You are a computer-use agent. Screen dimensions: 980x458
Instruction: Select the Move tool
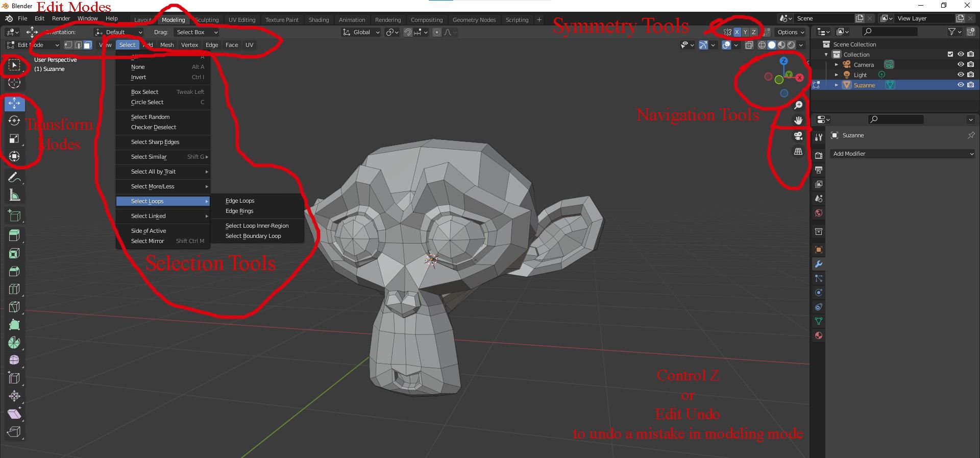(x=14, y=103)
